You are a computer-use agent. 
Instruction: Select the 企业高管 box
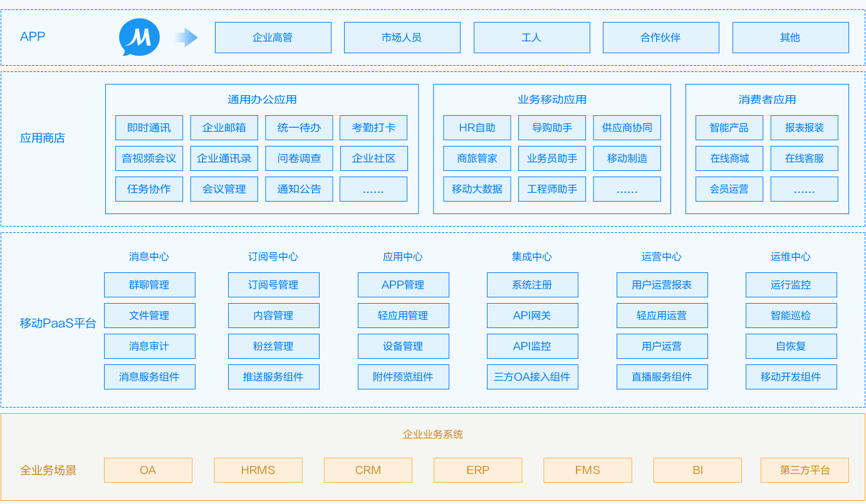[273, 38]
